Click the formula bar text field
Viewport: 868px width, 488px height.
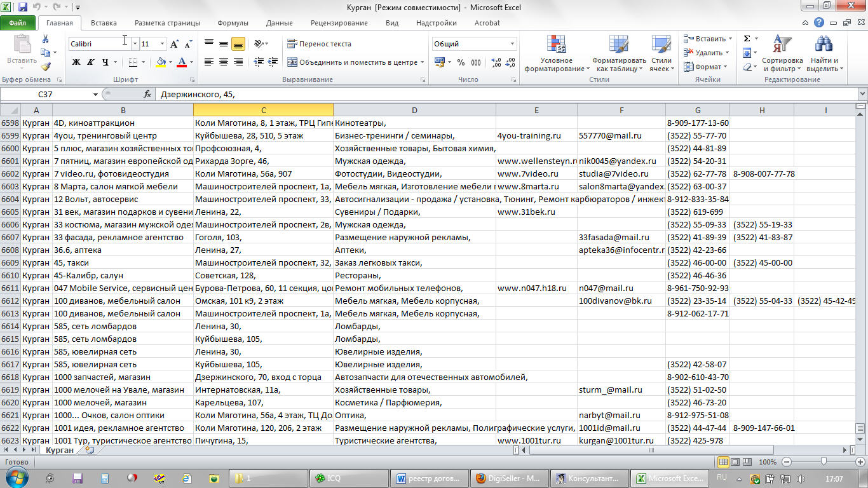click(x=505, y=94)
